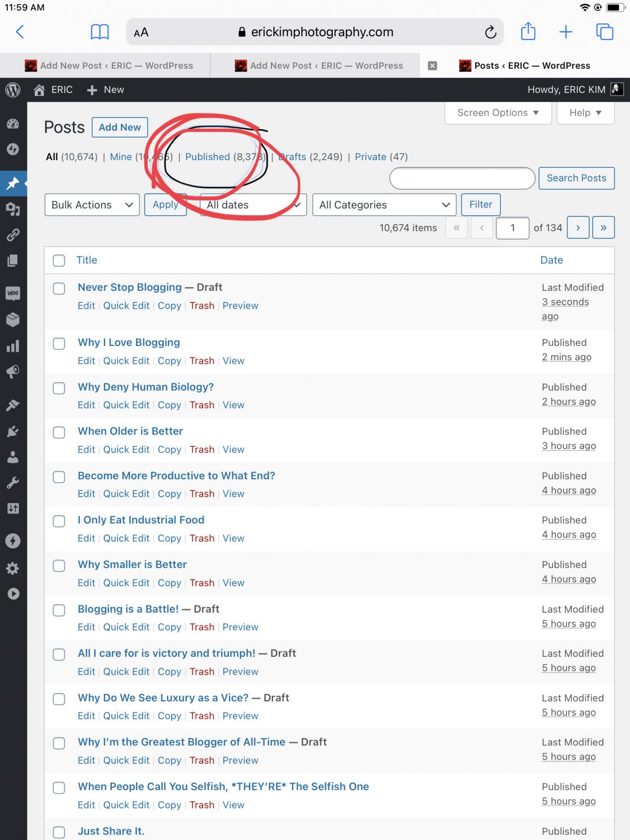Open lightning bolt performance sidebar icon

pyautogui.click(x=13, y=541)
